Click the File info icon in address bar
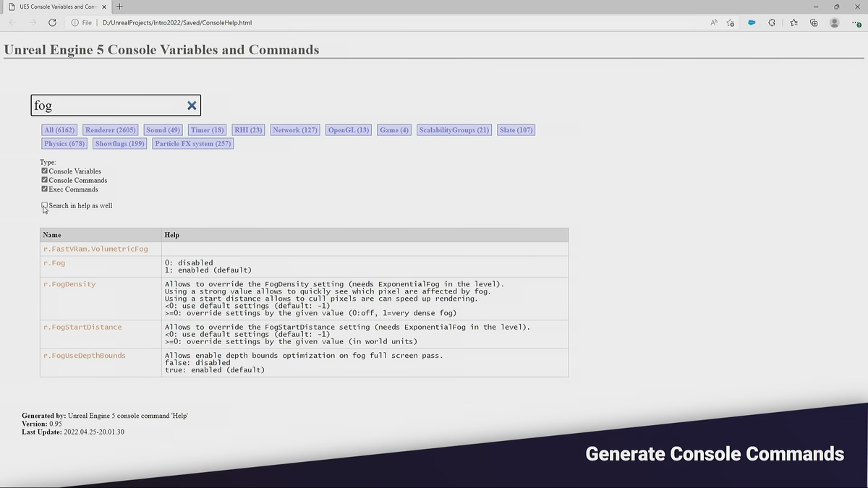The image size is (868, 488). (75, 22)
